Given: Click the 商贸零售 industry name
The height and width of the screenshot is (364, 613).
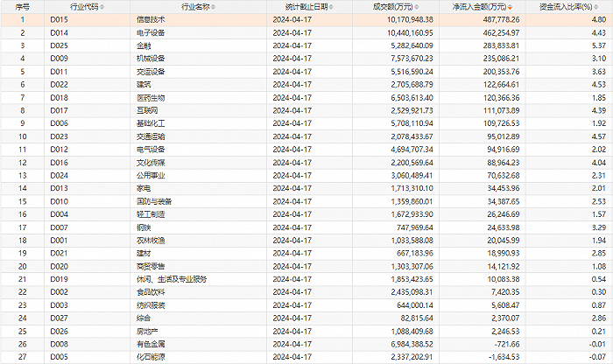Looking at the screenshot, I should pos(151,266).
